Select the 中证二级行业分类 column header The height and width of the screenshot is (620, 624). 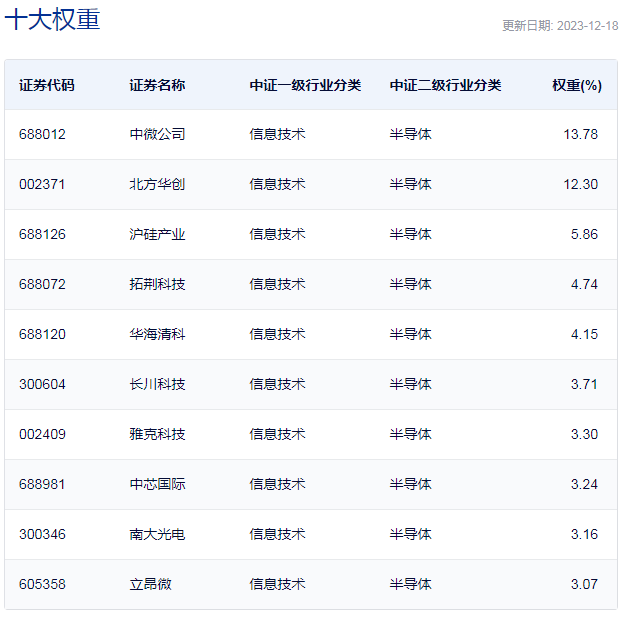(x=445, y=85)
